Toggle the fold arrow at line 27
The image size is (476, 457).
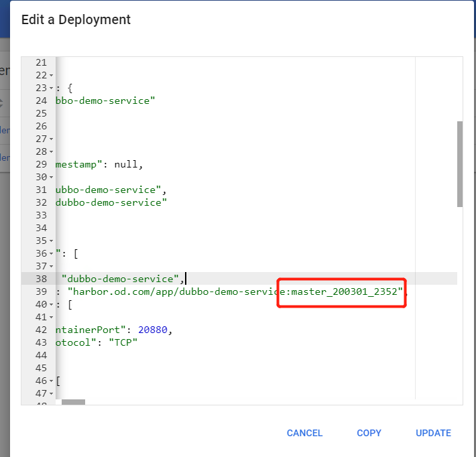coord(51,139)
